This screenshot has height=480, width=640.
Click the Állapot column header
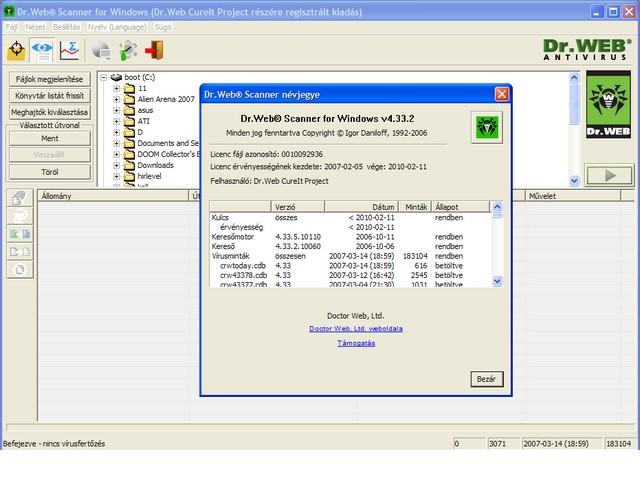click(460, 207)
